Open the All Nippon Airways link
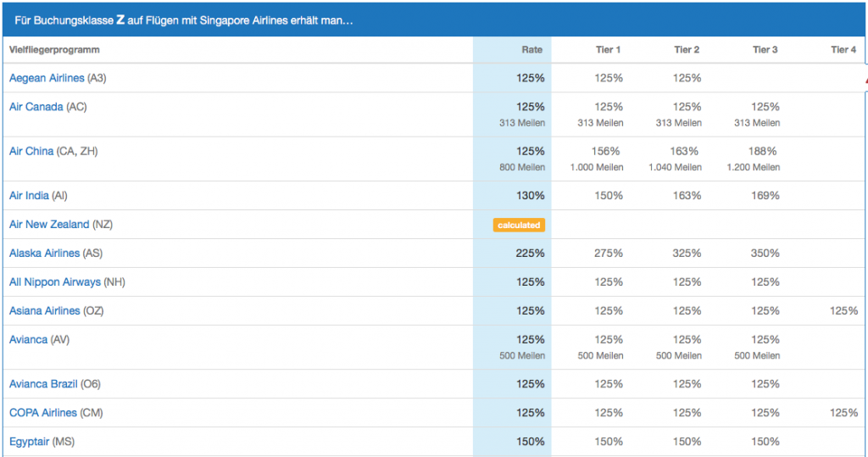Image resolution: width=868 pixels, height=457 pixels. [x=55, y=282]
